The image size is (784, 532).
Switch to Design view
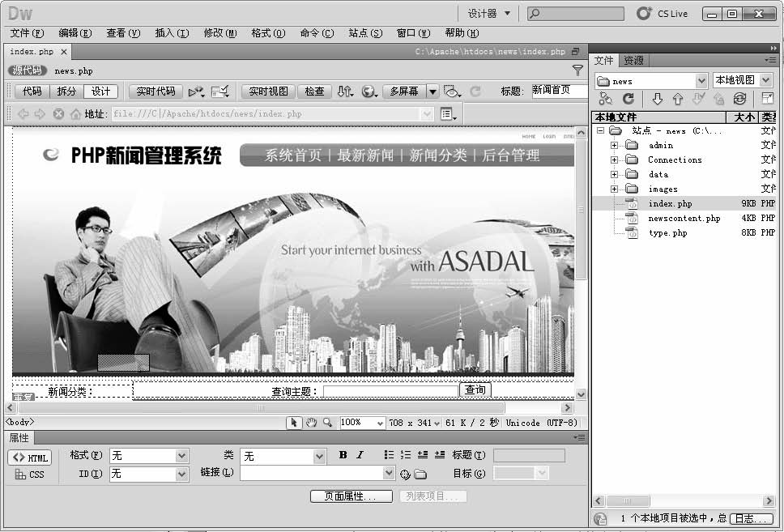tap(100, 92)
